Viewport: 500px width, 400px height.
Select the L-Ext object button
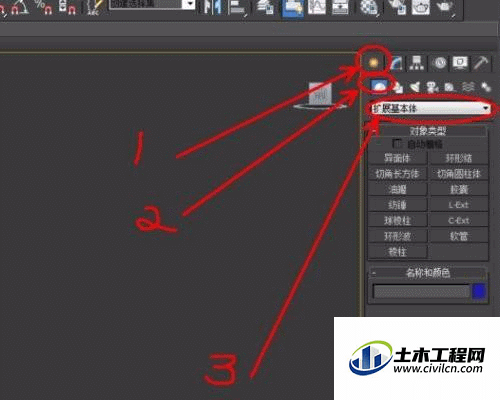[459, 205]
